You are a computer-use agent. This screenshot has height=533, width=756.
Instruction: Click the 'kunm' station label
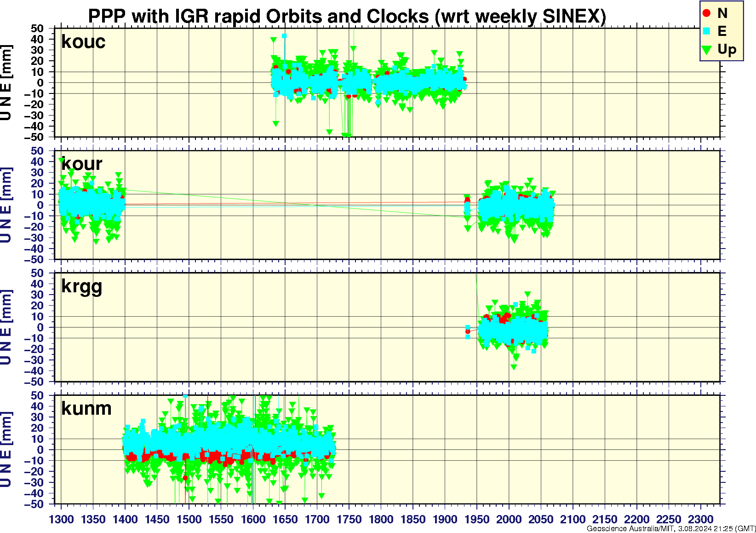(86, 408)
